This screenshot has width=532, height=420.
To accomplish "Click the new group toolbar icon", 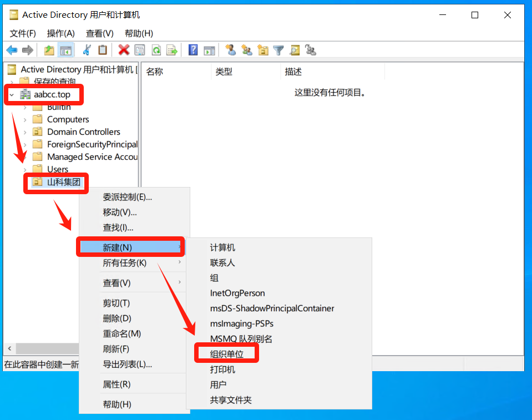I will coord(247,50).
